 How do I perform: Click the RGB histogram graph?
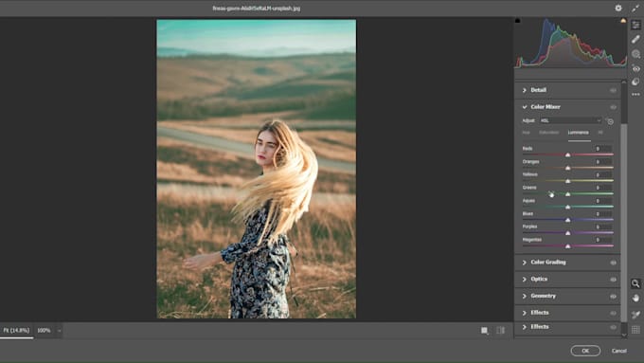570,43
